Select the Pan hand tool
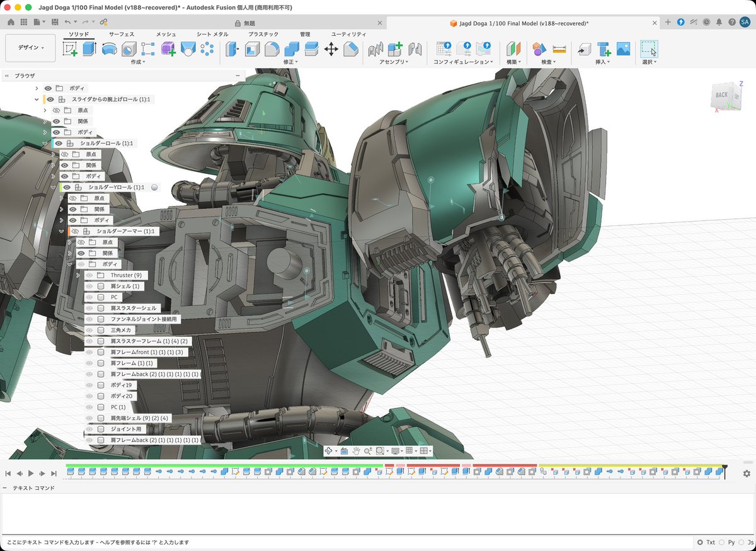The image size is (756, 551). 356,451
